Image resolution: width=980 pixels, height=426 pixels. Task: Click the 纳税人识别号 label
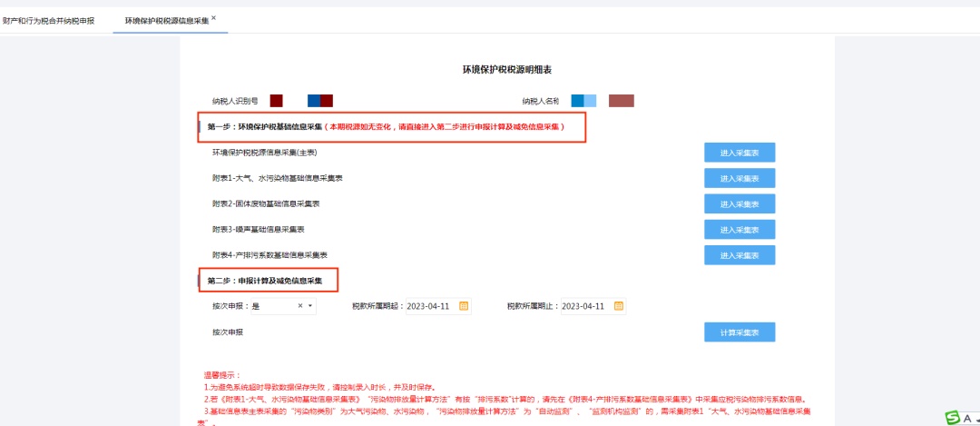tap(235, 101)
